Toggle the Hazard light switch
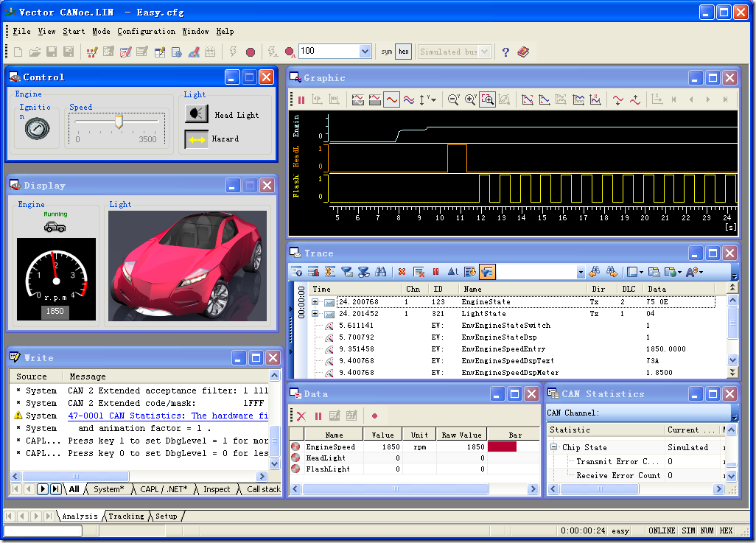This screenshot has width=756, height=543. pyautogui.click(x=196, y=139)
